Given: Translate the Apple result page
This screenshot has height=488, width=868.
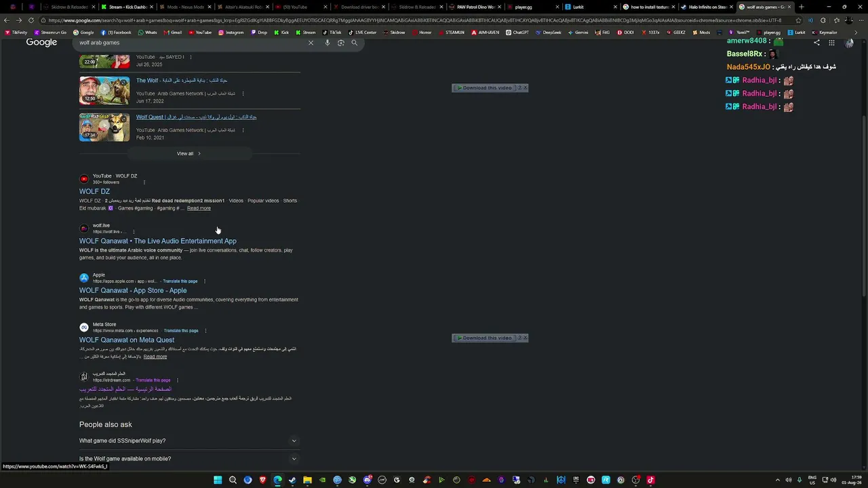Looking at the screenshot, I should click(x=180, y=281).
